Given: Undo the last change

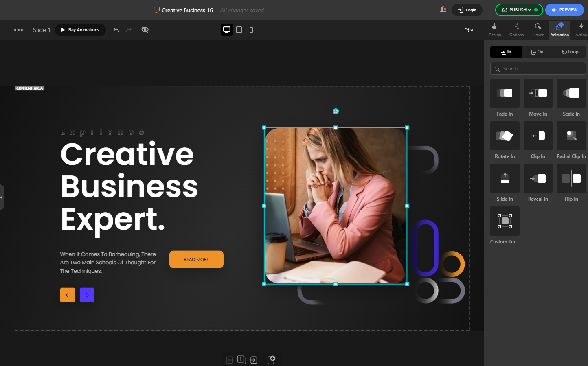Looking at the screenshot, I should click(116, 30).
